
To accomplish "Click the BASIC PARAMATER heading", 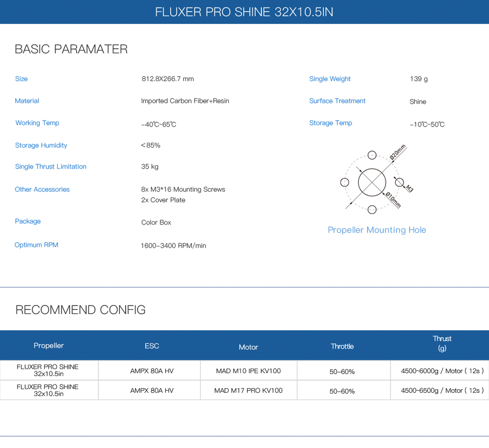I will (x=71, y=49).
